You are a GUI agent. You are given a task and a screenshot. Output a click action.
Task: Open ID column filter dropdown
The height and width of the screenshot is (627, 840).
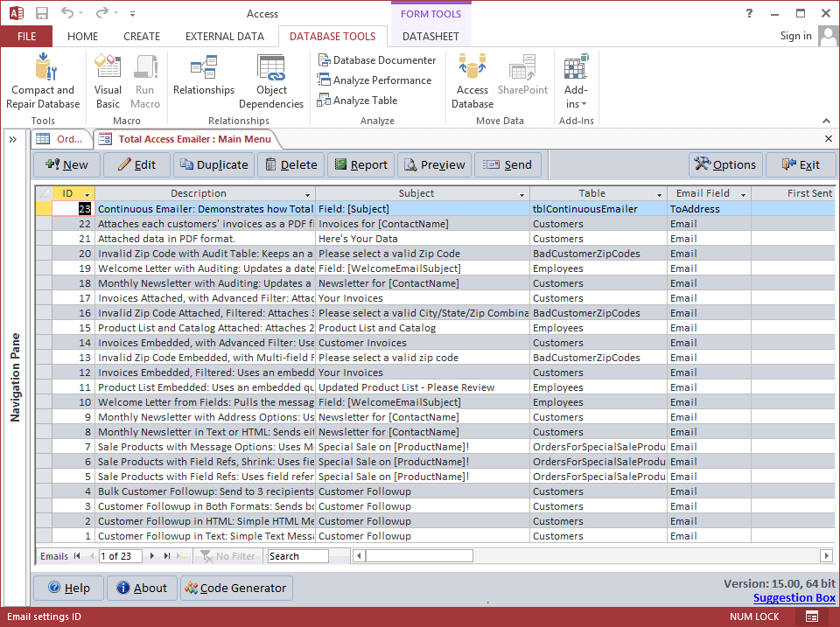click(x=87, y=194)
